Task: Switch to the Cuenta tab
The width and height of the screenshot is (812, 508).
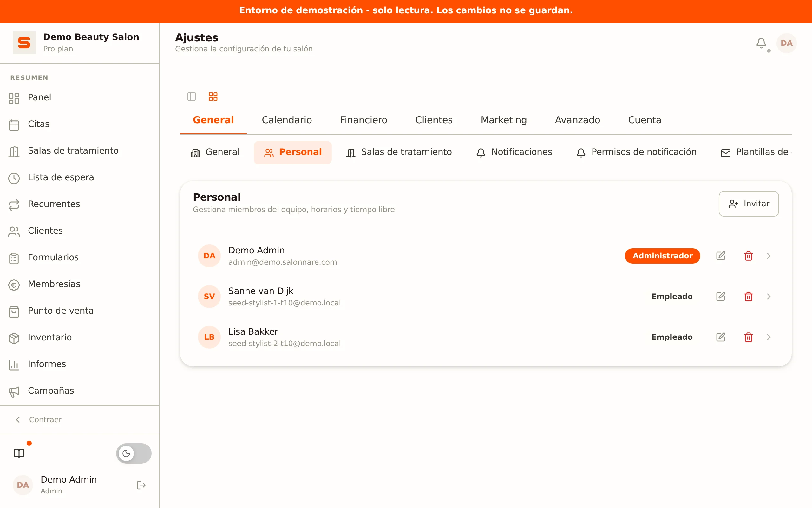Action: 645,120
